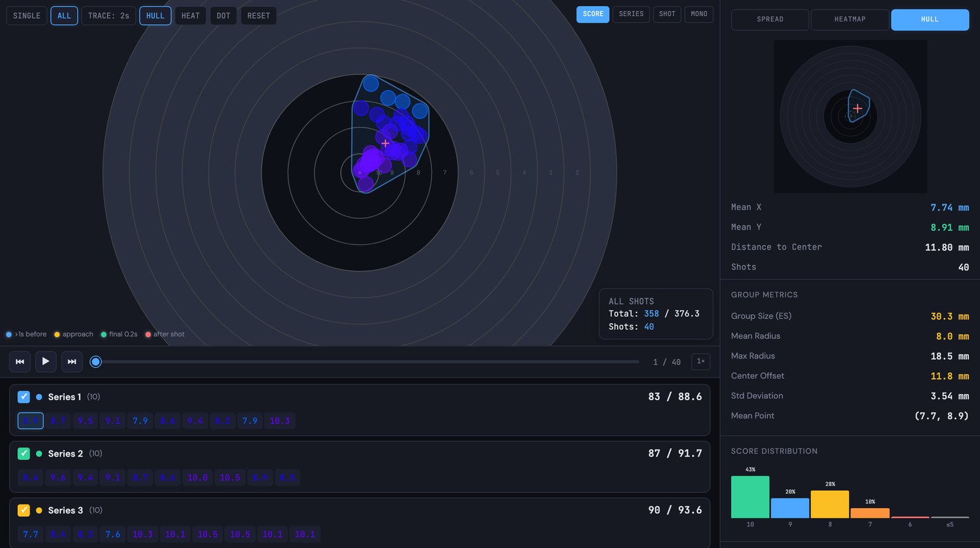Uncheck the Series 1 checkbox
The image size is (980, 548).
coord(24,397)
